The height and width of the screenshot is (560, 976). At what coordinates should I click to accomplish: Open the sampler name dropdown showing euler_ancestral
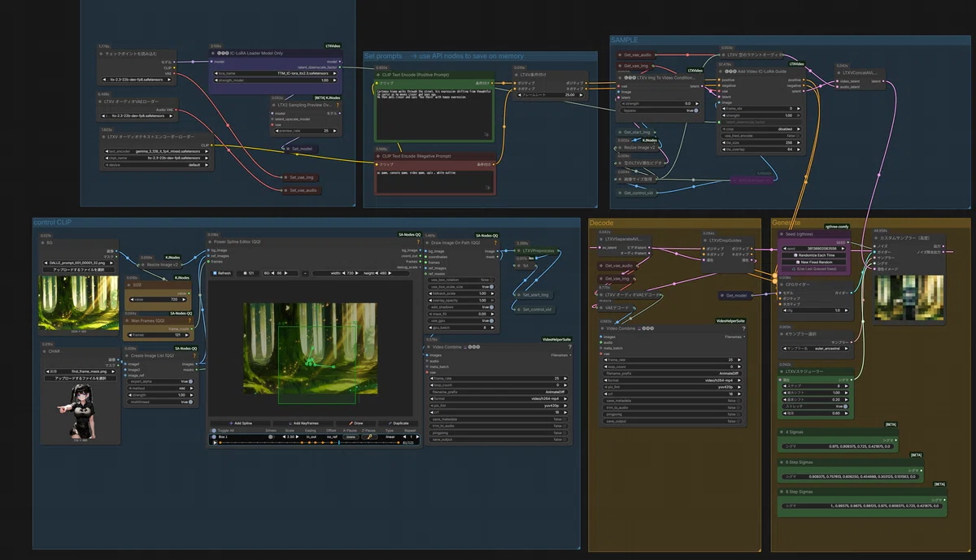817,349
